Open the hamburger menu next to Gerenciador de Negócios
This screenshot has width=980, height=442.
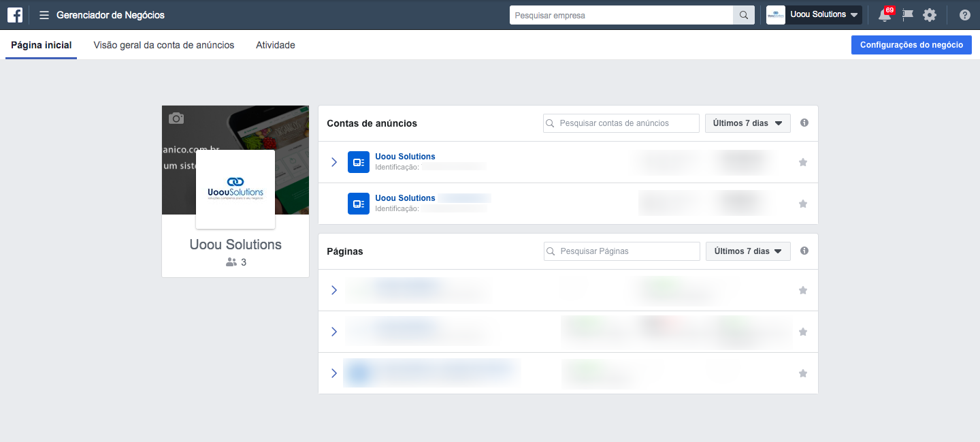[x=44, y=15]
